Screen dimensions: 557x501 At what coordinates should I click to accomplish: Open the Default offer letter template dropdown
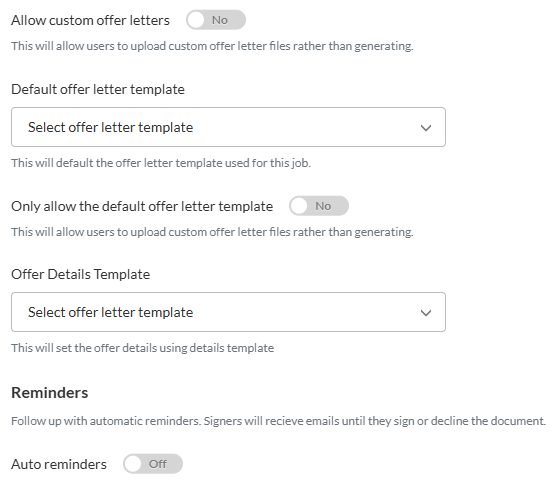(228, 127)
